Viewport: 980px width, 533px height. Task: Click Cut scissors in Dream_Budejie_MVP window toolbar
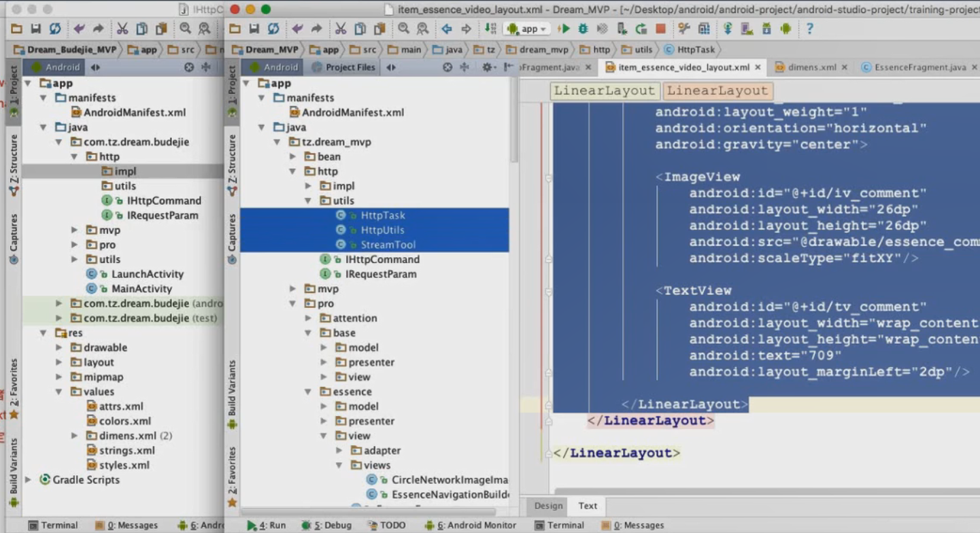tap(122, 29)
